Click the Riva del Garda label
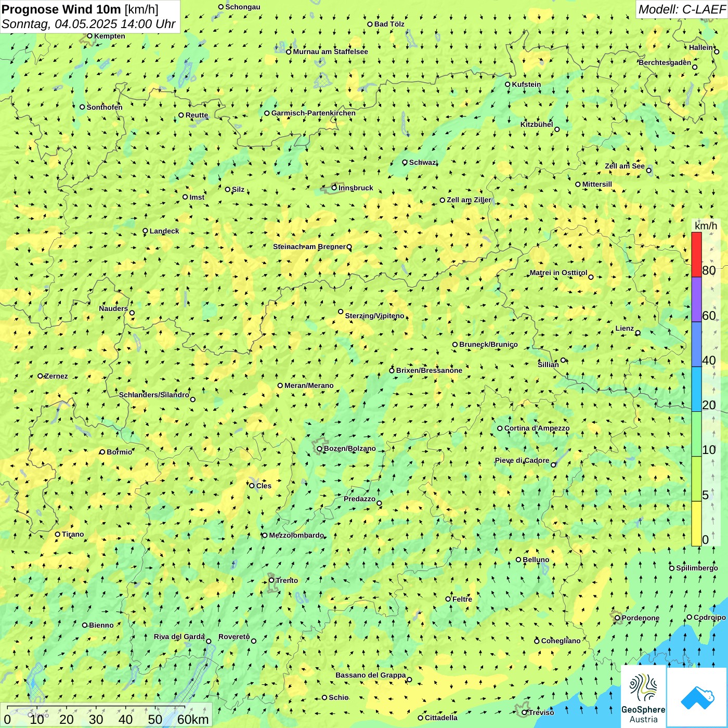 tap(179, 636)
